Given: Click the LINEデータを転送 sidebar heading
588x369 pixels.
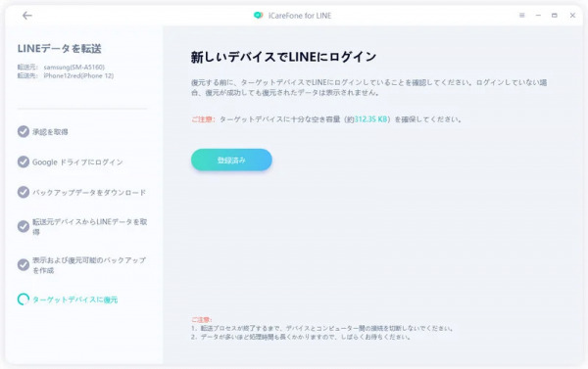Looking at the screenshot, I should click(59, 48).
